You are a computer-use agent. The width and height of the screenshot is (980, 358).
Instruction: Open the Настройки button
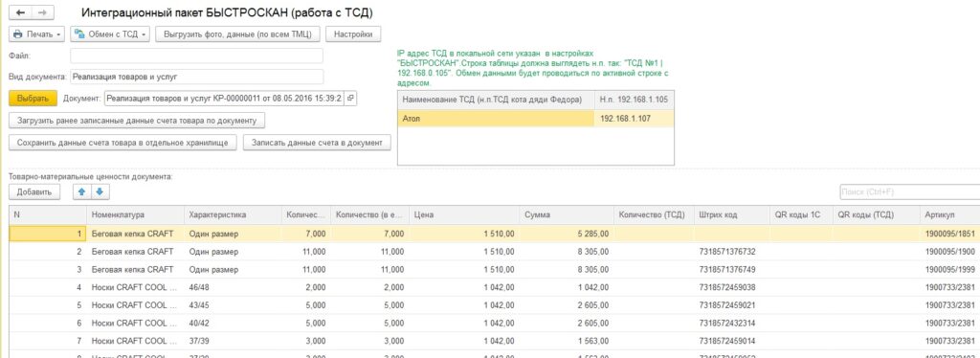(353, 34)
